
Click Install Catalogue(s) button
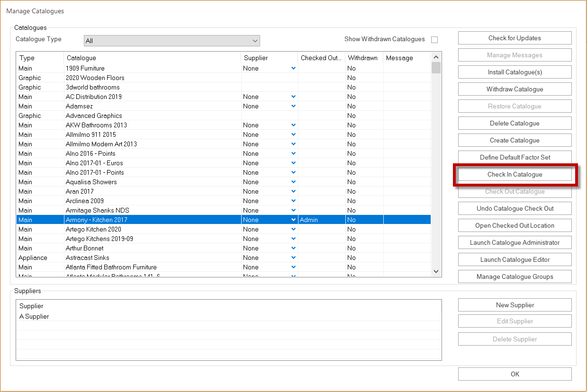[x=515, y=72]
